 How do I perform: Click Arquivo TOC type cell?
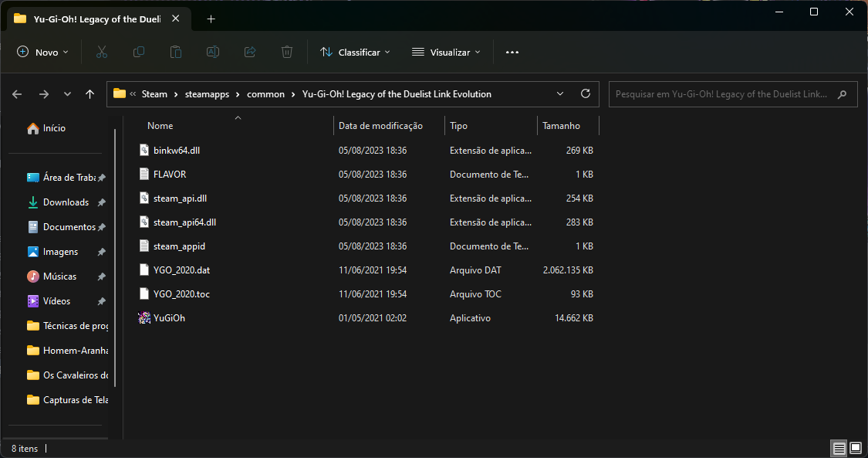pos(475,294)
